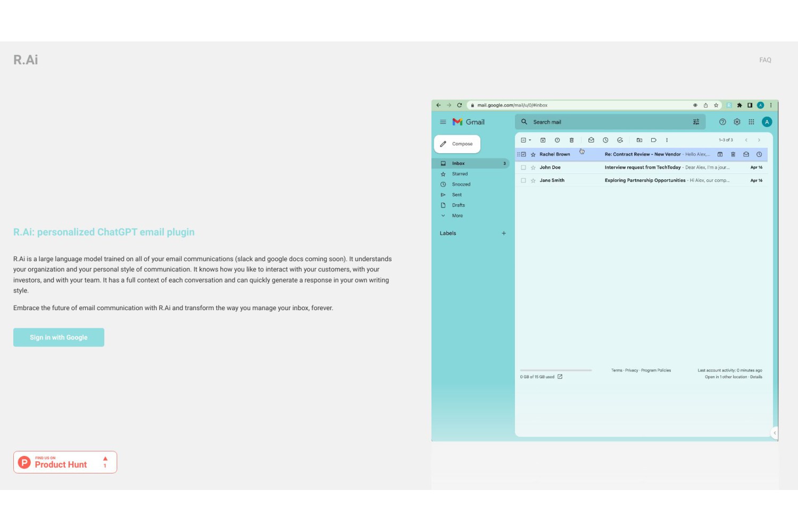Go forward in the browser
Image resolution: width=798 pixels, height=532 pixels.
[x=449, y=105]
